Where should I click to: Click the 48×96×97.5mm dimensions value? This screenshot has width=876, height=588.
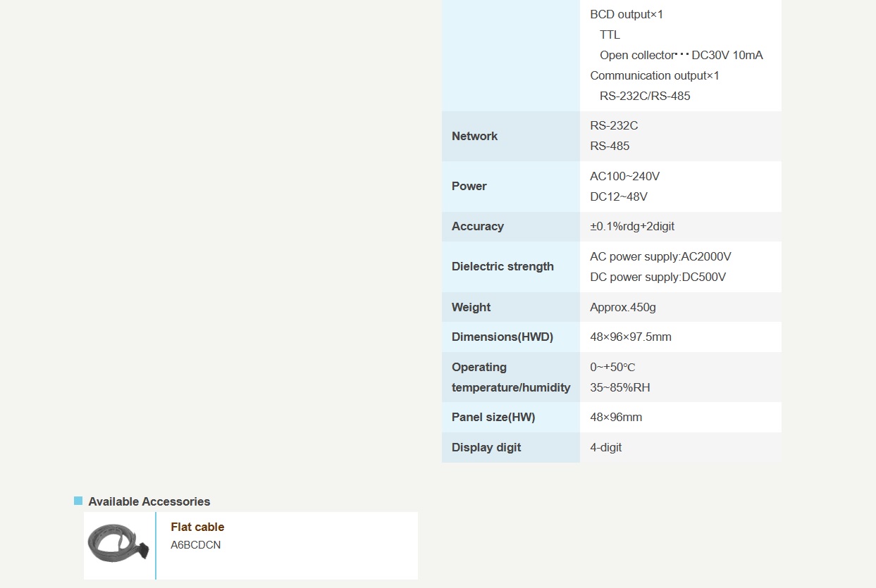click(x=630, y=337)
